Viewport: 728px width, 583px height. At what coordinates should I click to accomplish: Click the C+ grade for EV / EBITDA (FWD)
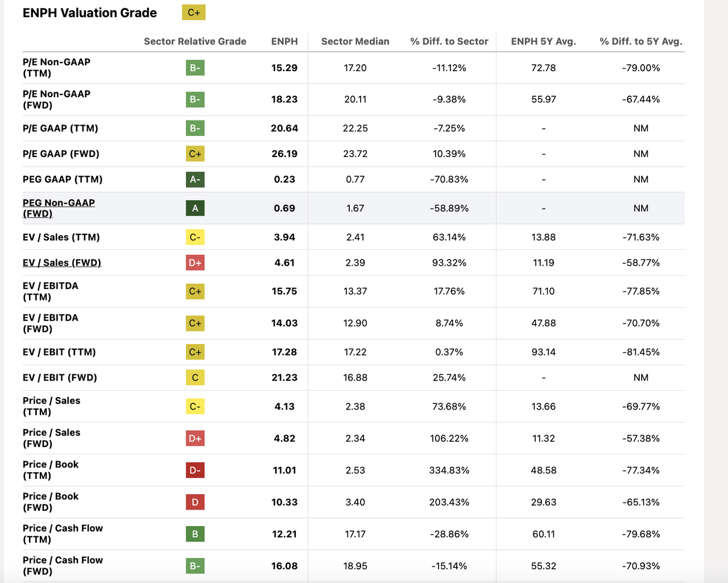pyautogui.click(x=195, y=323)
